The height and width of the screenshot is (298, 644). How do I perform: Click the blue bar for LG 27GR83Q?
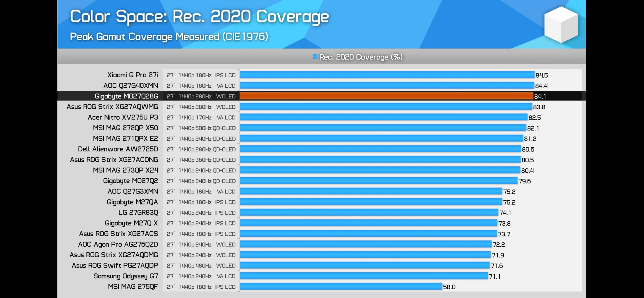point(369,212)
